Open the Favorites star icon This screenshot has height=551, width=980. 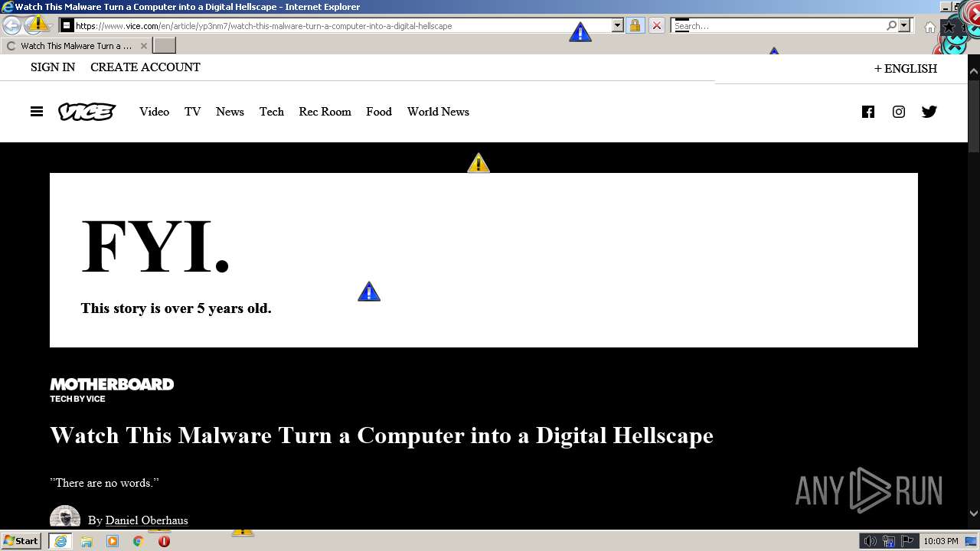pos(949,27)
